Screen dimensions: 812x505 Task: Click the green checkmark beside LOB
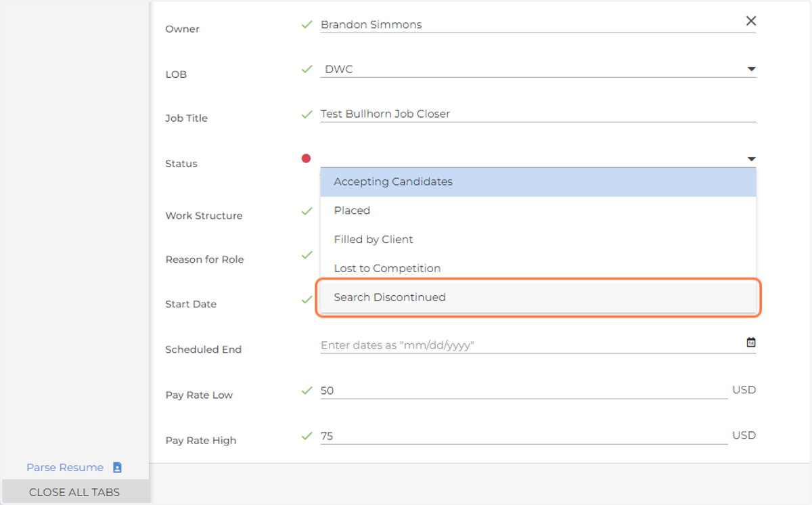click(307, 69)
